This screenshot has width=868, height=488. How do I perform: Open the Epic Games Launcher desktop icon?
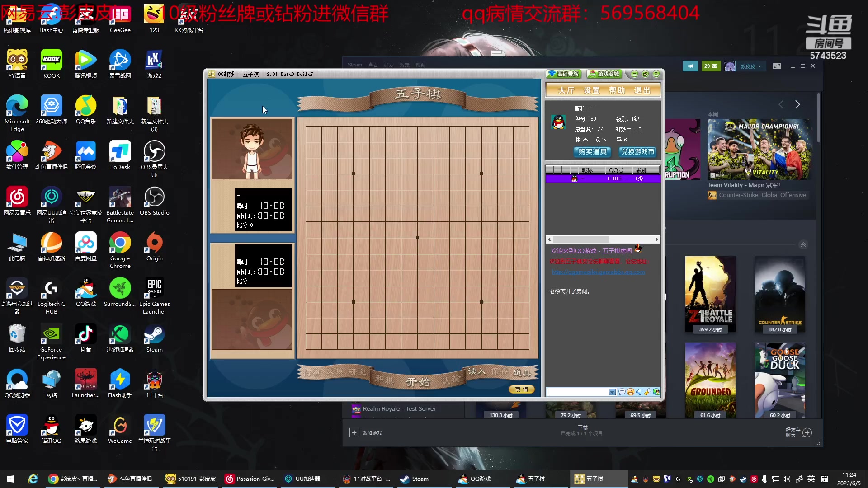point(154,296)
